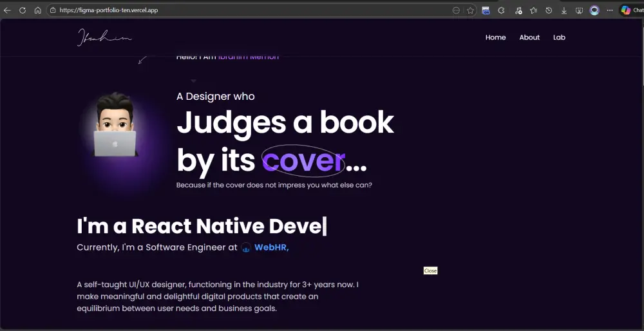The width and height of the screenshot is (644, 331).
Task: Open the About nav link
Action: [529, 37]
